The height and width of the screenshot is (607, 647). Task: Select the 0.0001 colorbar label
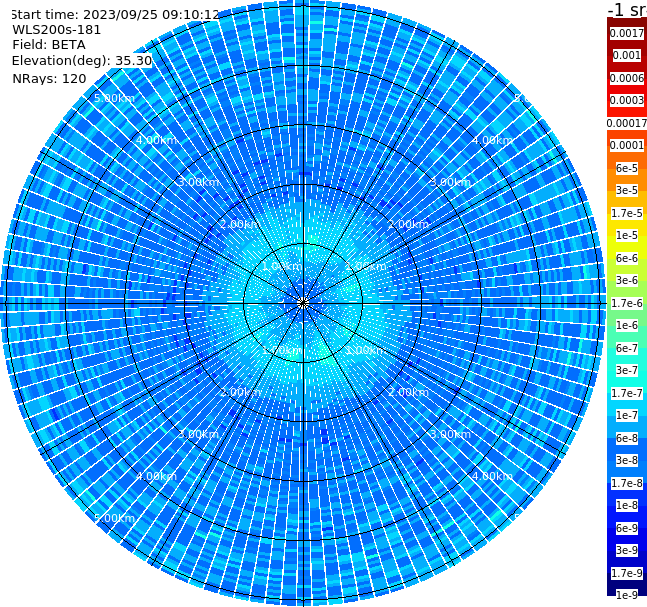[627, 145]
